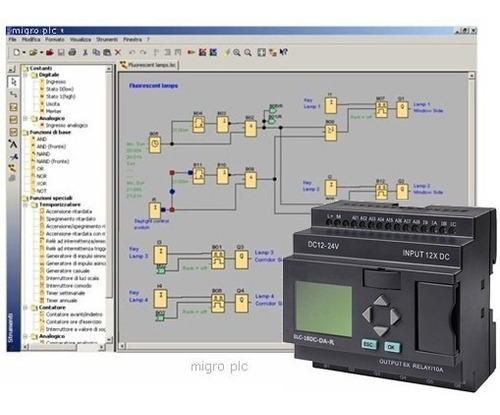Screen dimensions: 500x415
Task: Click the context Help pointer icon
Action: [284, 52]
